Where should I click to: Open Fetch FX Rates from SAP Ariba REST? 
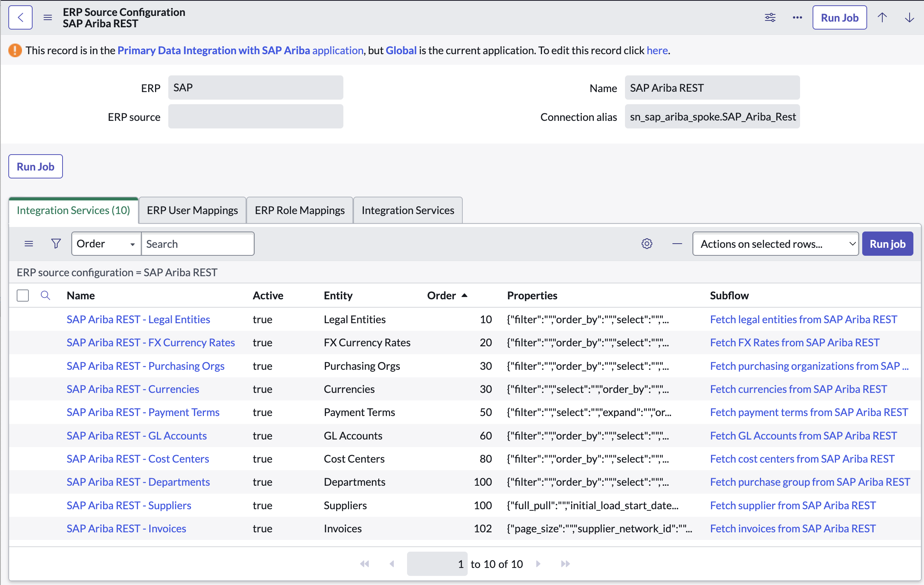[x=795, y=342]
